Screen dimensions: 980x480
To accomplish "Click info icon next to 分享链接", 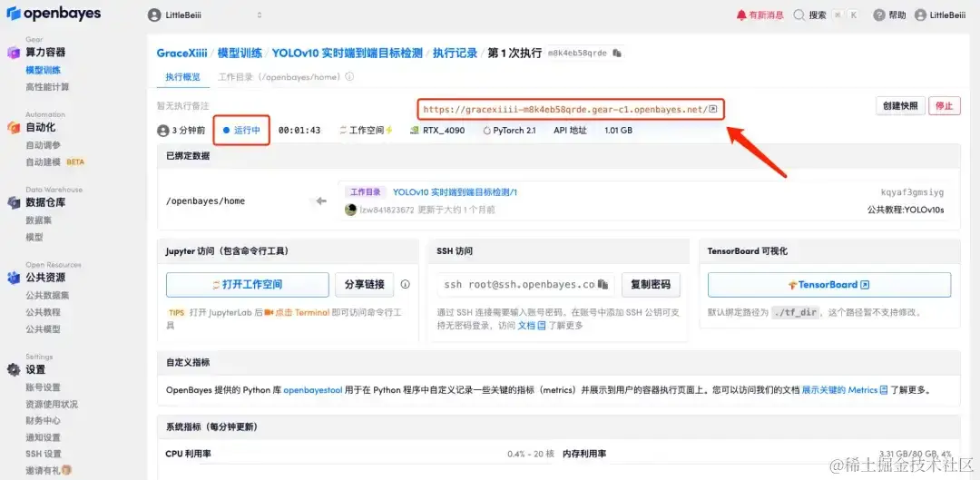I will point(405,284).
